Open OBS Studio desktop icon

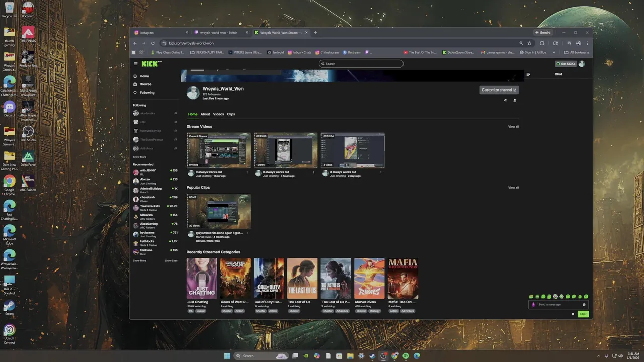(x=28, y=133)
